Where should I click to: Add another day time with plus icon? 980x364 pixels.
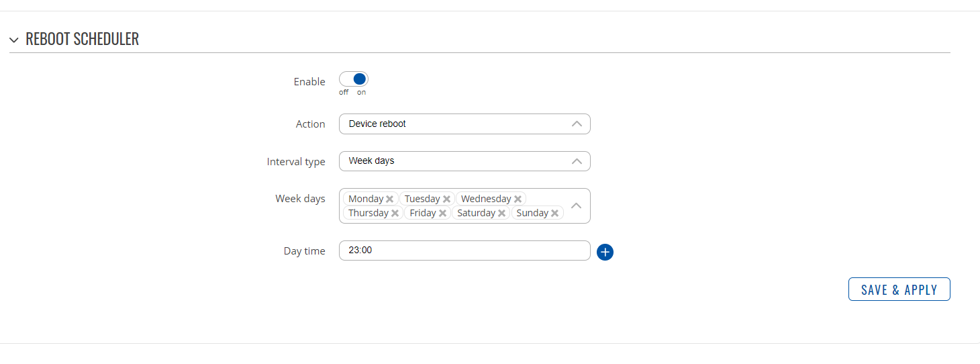[x=605, y=252]
